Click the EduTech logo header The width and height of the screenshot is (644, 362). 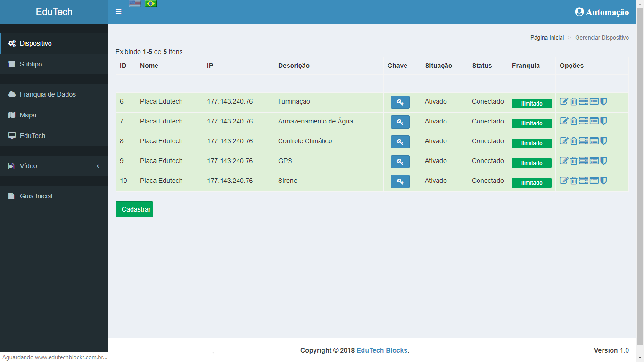[54, 12]
